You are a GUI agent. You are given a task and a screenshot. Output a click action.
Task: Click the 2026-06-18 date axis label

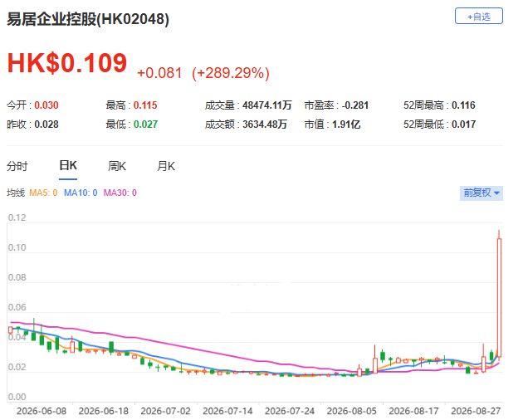tap(104, 411)
